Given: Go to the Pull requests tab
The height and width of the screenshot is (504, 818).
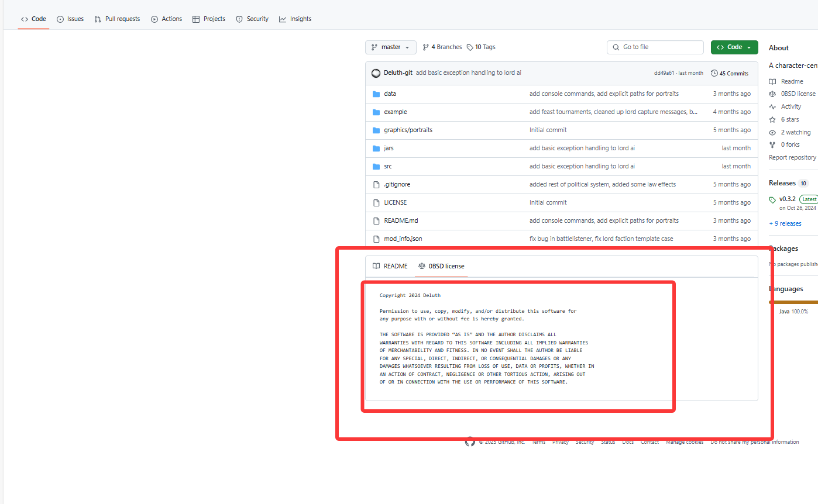Looking at the screenshot, I should pos(117,19).
